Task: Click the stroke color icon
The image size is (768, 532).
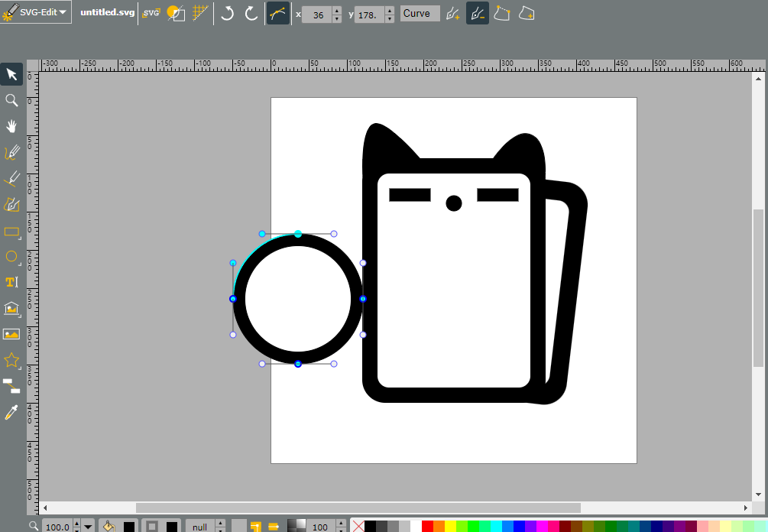Action: (x=152, y=527)
